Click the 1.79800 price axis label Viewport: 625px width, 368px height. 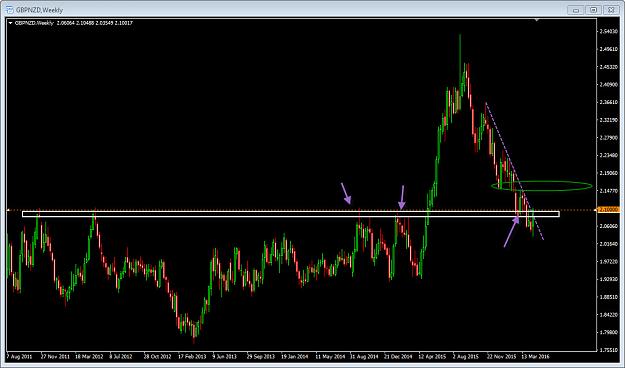pos(608,333)
